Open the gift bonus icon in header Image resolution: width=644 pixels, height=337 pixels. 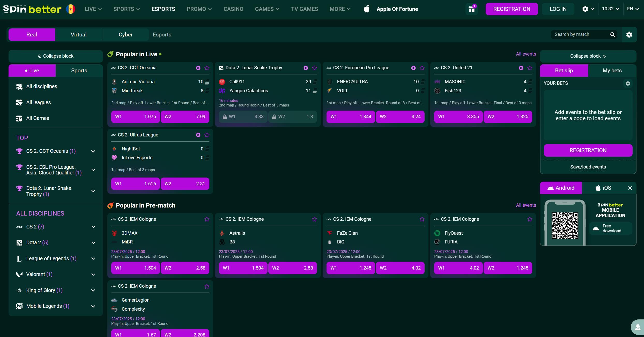(x=472, y=9)
